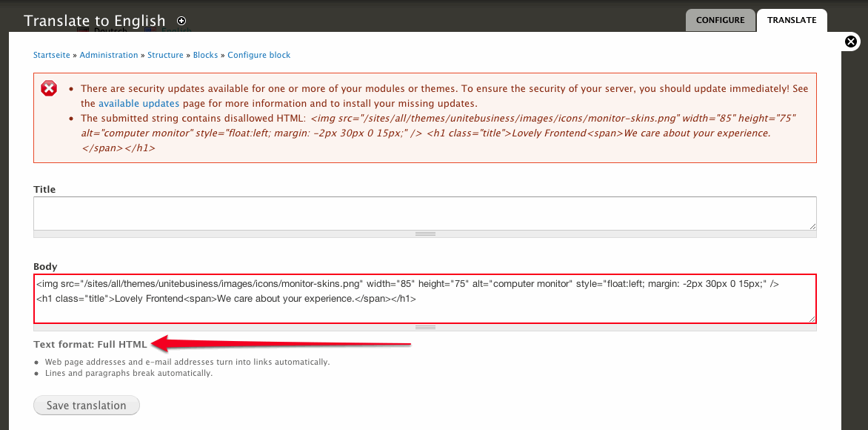Click inside the empty Title field

pos(424,214)
